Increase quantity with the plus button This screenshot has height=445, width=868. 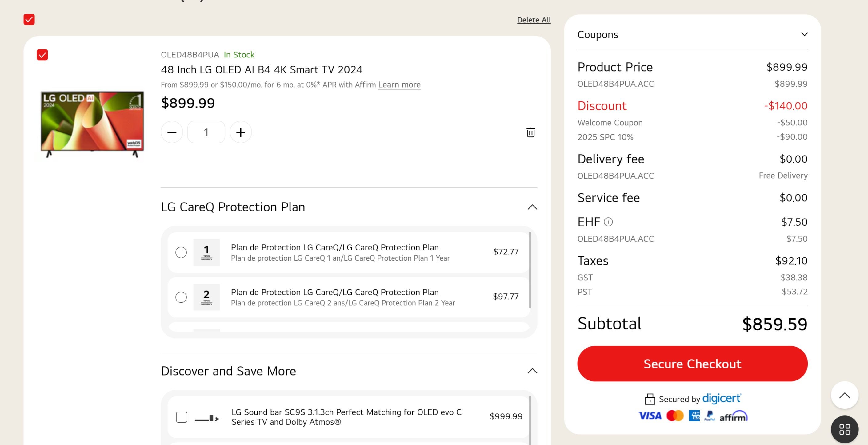point(241,132)
